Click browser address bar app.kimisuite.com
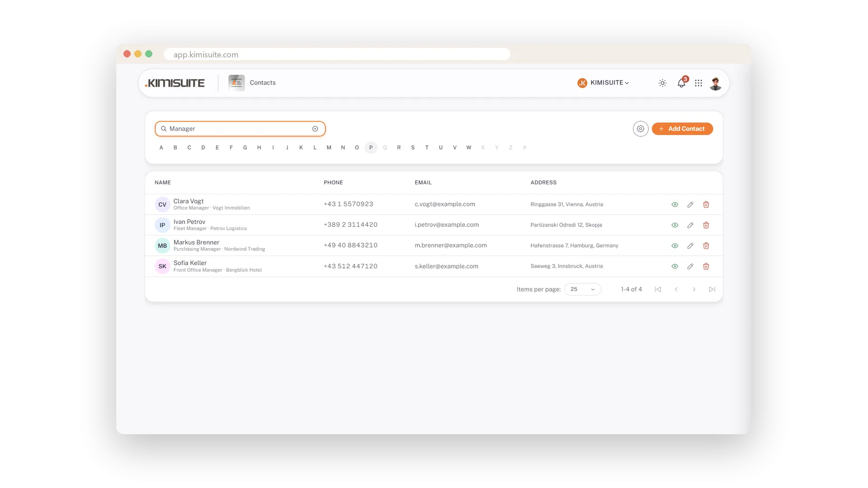 [x=337, y=54]
